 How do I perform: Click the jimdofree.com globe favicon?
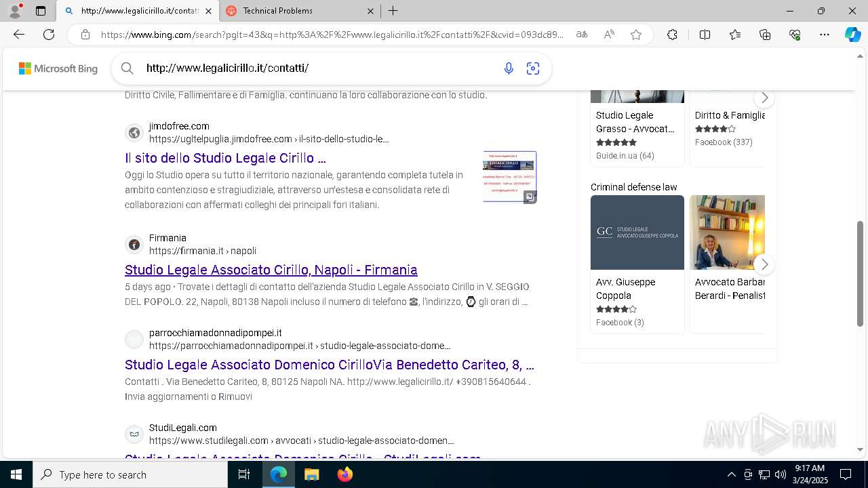point(134,133)
